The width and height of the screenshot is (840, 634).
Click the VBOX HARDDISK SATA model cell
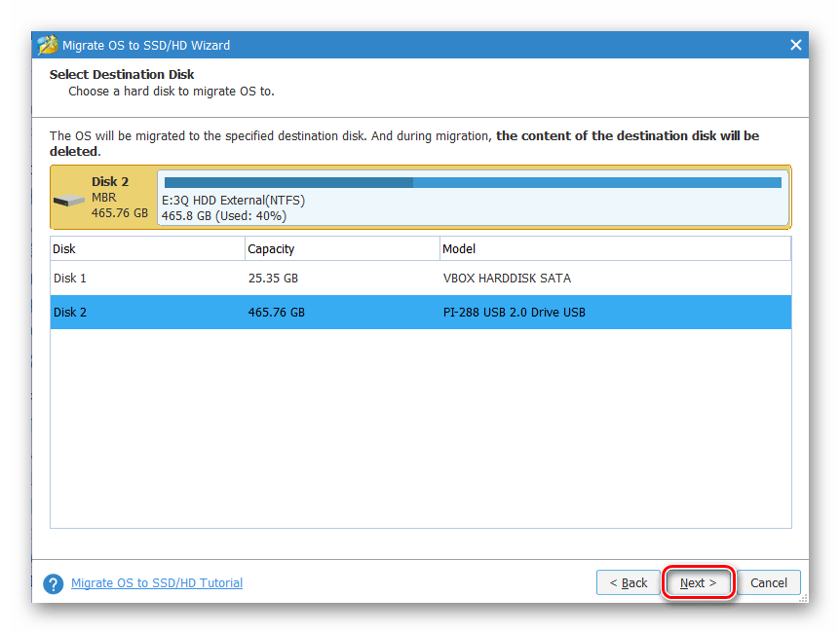pos(507,279)
